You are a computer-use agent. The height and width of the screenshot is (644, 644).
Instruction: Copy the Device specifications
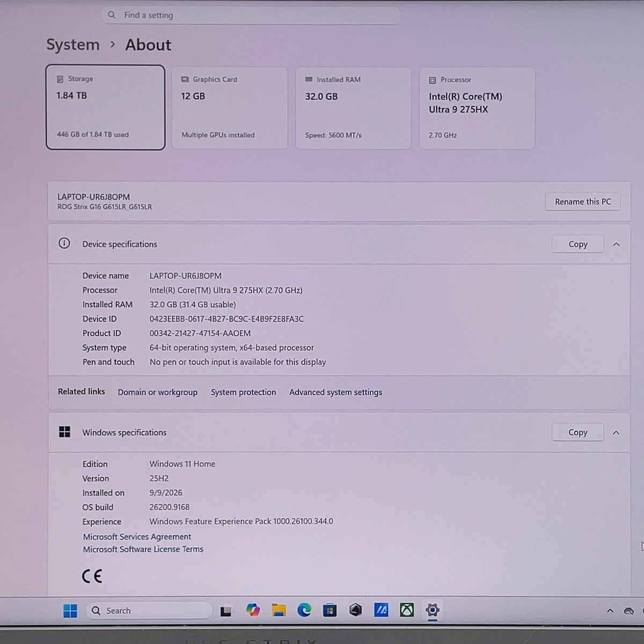(x=578, y=244)
